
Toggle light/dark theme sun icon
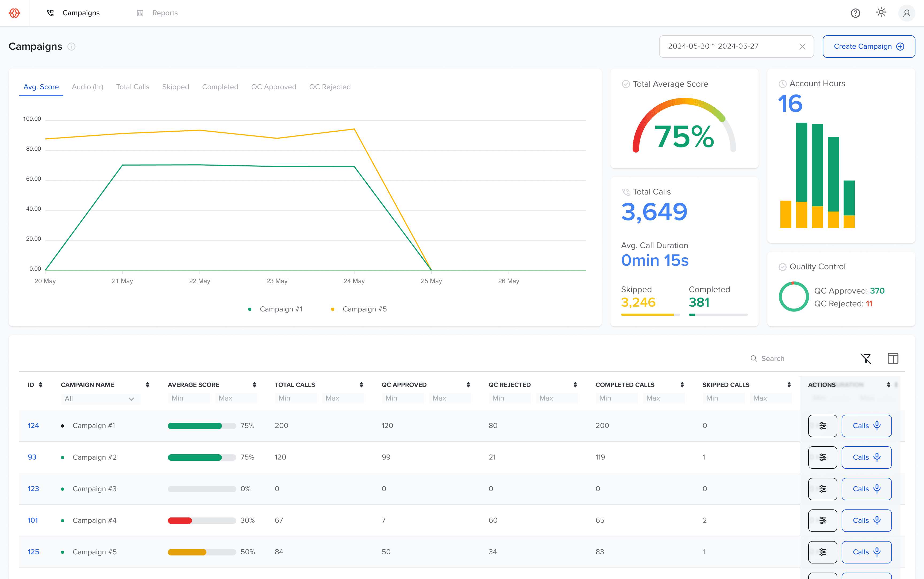click(881, 13)
